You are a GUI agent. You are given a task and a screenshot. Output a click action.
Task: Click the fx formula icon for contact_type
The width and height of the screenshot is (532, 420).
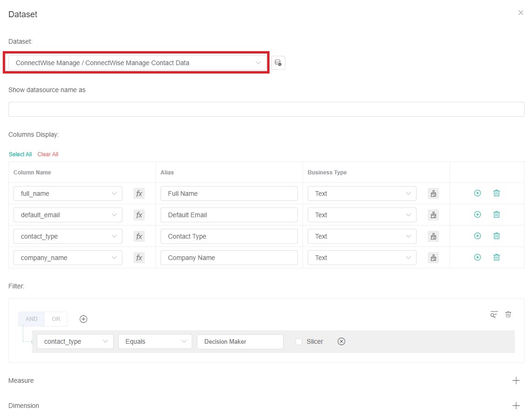[x=139, y=236]
